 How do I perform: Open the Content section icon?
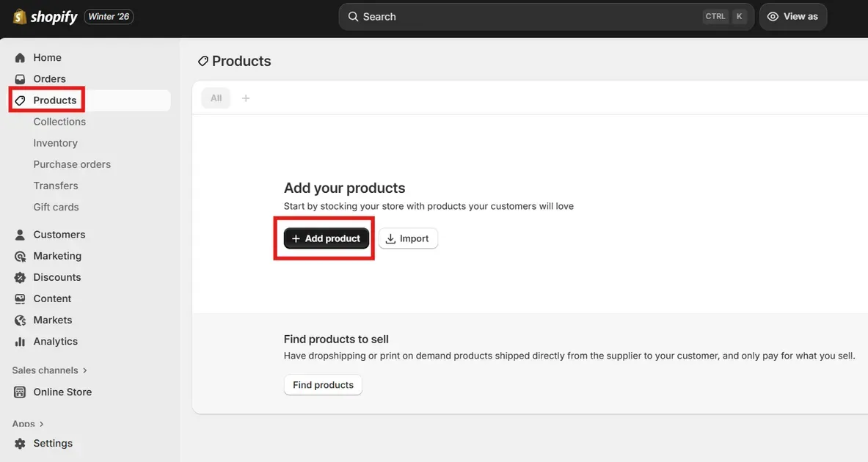click(19, 298)
